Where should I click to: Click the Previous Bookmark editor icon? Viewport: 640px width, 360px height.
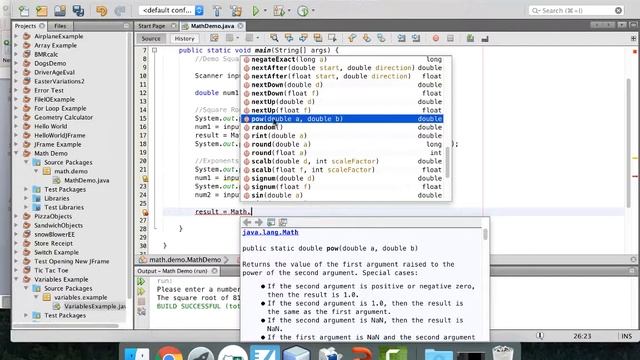pos(352,38)
